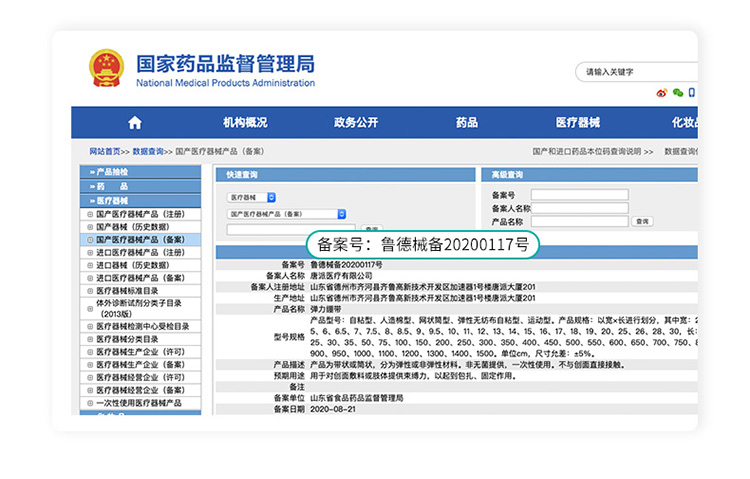Open the 政务公开 menu
The height and width of the screenshot is (479, 750).
click(356, 123)
